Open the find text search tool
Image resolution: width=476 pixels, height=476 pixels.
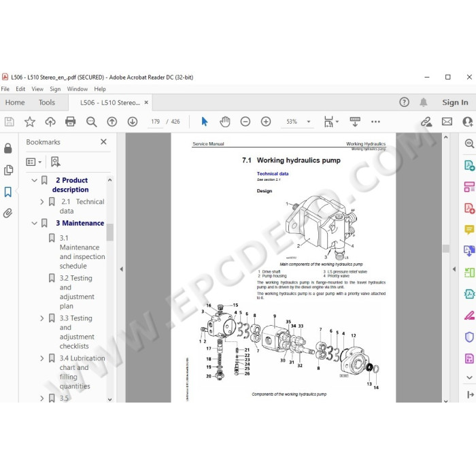91,122
